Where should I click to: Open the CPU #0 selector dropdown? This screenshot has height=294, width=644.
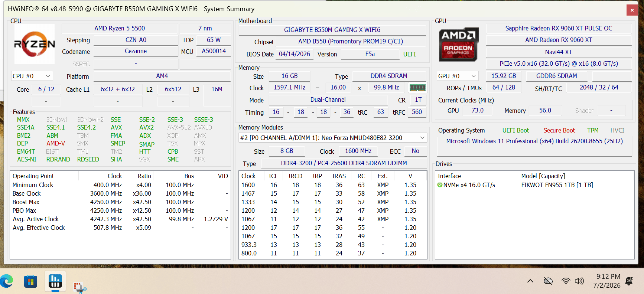pos(32,76)
